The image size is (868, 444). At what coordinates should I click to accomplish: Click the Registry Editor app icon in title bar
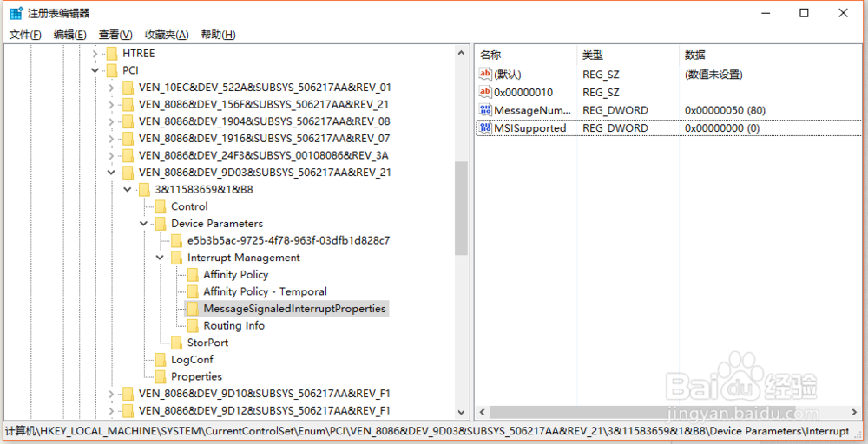click(x=16, y=13)
